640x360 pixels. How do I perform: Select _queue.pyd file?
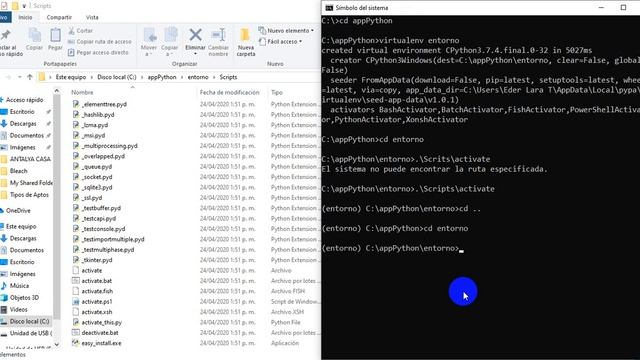[x=97, y=167]
